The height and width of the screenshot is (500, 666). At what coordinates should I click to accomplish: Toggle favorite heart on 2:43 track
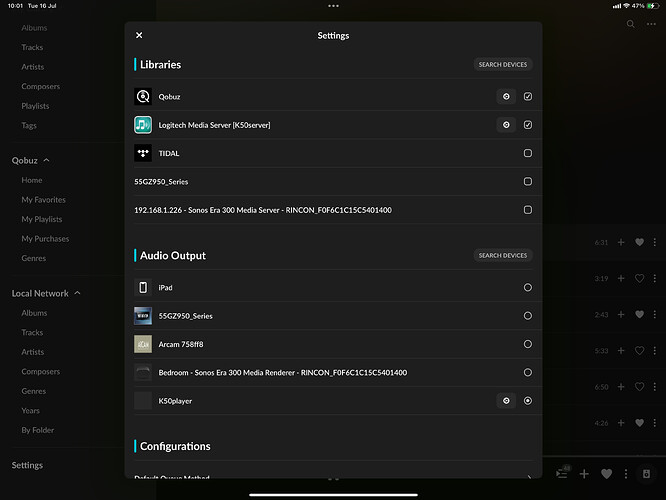coord(639,314)
